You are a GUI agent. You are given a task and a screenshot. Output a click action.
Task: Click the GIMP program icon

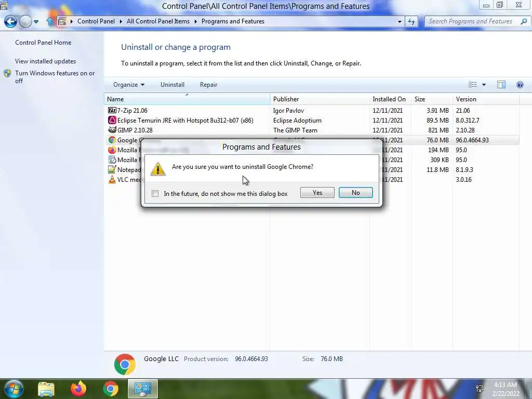pos(112,130)
